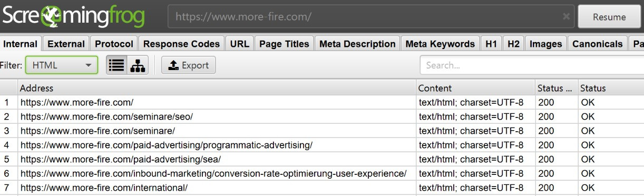Sort by the Address column header
The width and height of the screenshot is (644, 196).
click(x=217, y=88)
